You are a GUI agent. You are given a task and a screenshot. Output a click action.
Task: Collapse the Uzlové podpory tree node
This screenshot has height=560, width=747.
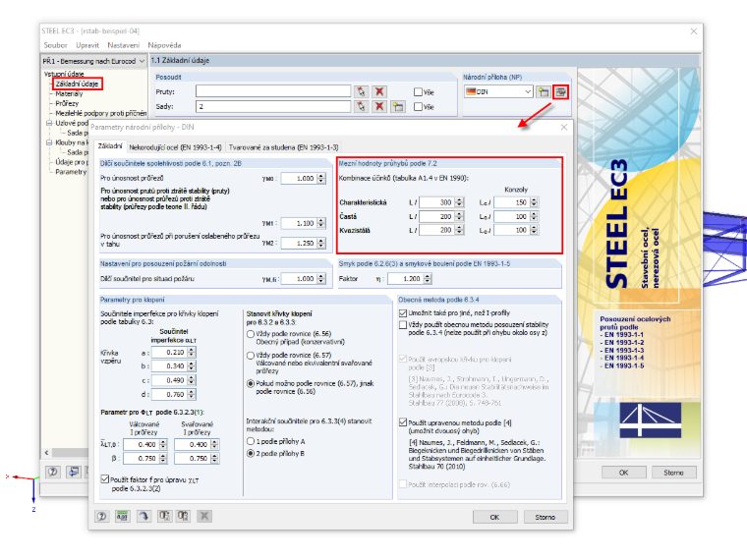[48, 124]
